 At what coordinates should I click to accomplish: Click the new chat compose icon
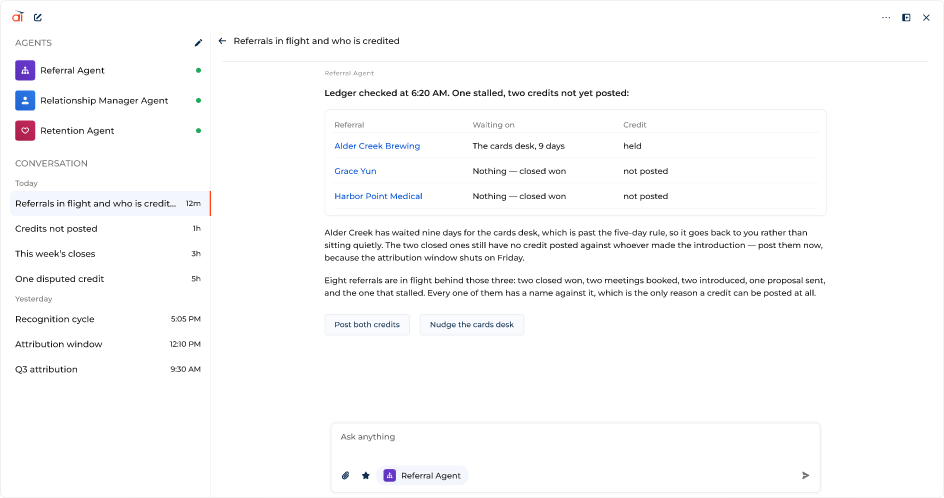click(x=38, y=17)
